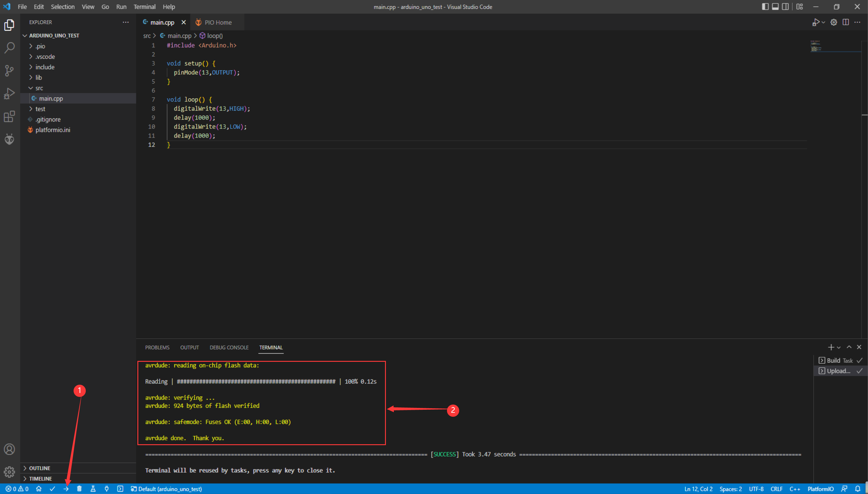Select the Extensions view icon
The width and height of the screenshot is (868, 494).
(9, 116)
